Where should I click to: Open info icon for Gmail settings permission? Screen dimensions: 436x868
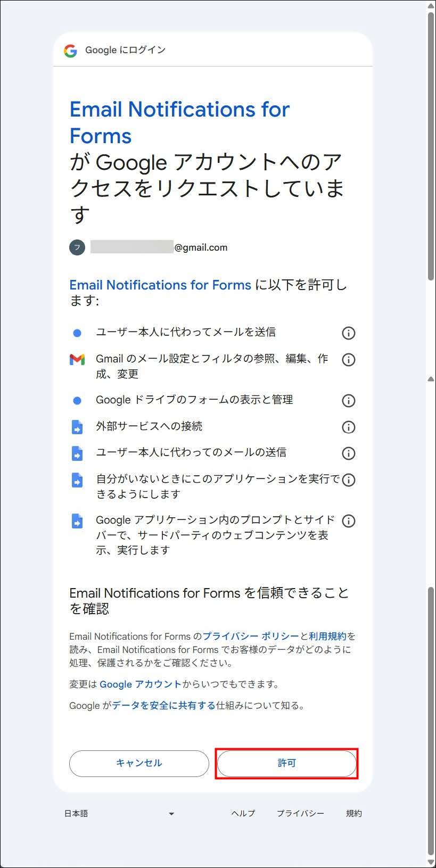coord(348,360)
